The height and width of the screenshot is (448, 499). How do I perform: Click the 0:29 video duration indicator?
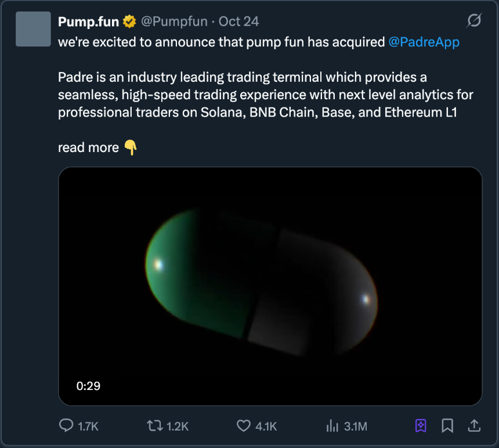[x=89, y=385]
